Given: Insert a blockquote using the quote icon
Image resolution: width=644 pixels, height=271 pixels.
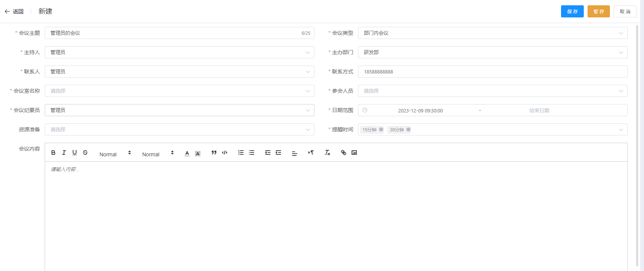Looking at the screenshot, I should pos(214,153).
